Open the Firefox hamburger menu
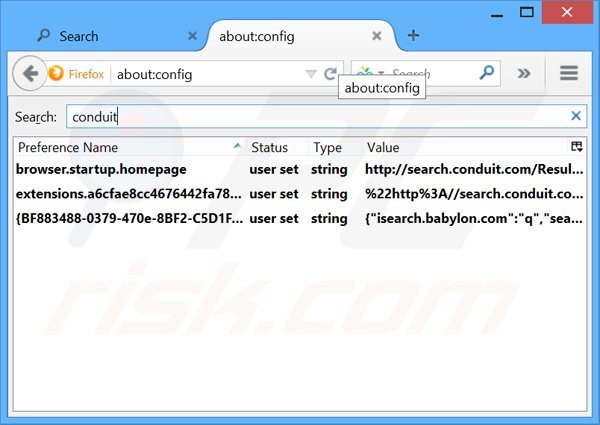 pyautogui.click(x=569, y=73)
